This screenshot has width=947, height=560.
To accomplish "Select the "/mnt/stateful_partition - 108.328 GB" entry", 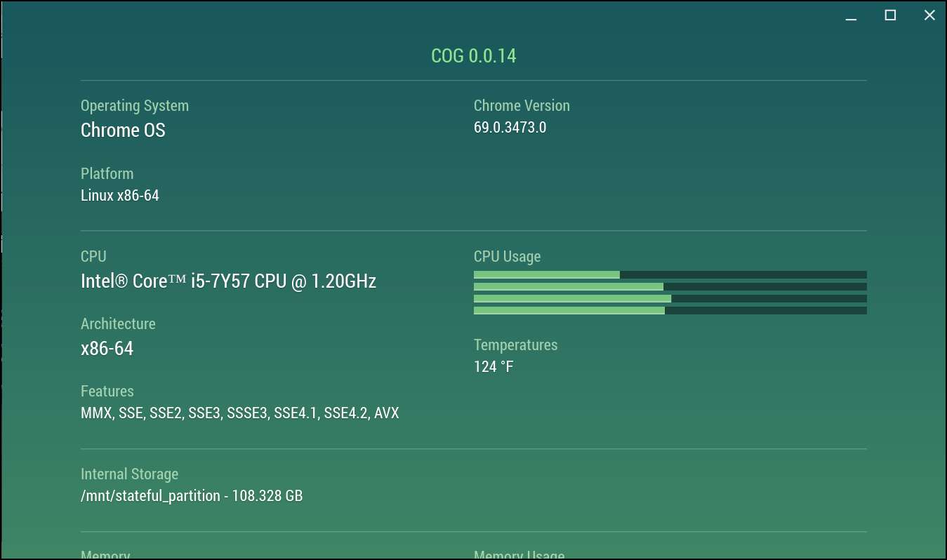I will coord(192,496).
